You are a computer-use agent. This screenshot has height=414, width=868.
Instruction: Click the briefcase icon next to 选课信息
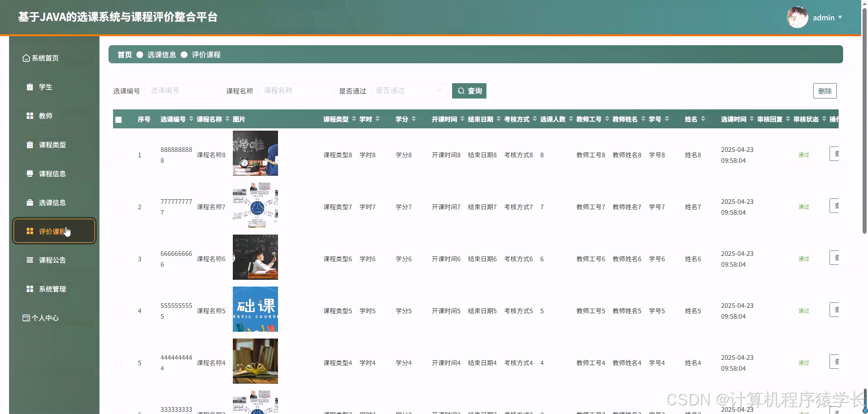coord(30,202)
